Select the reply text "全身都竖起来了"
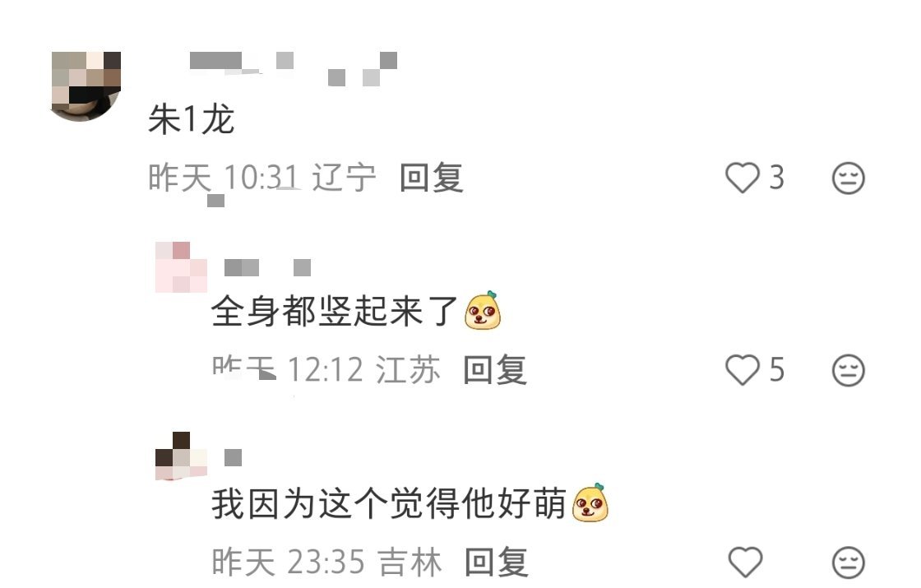Viewport: 921px width, 588px height. [x=334, y=311]
